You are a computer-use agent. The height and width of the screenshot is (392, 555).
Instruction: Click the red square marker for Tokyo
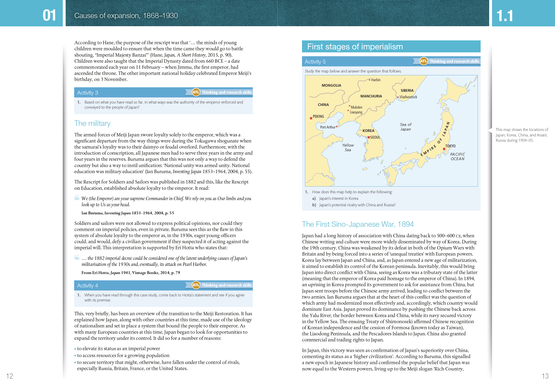(444, 149)
